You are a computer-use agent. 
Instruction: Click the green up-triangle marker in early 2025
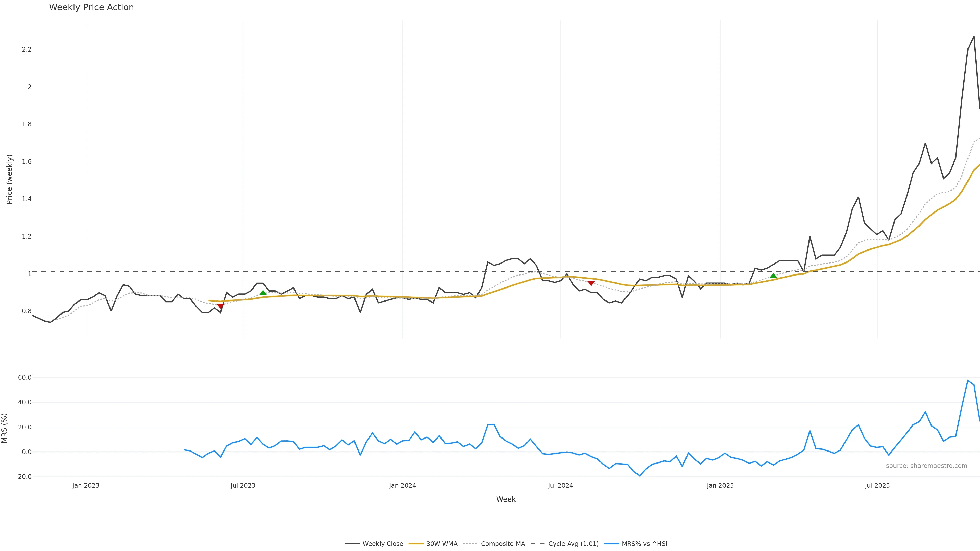[x=773, y=276]
